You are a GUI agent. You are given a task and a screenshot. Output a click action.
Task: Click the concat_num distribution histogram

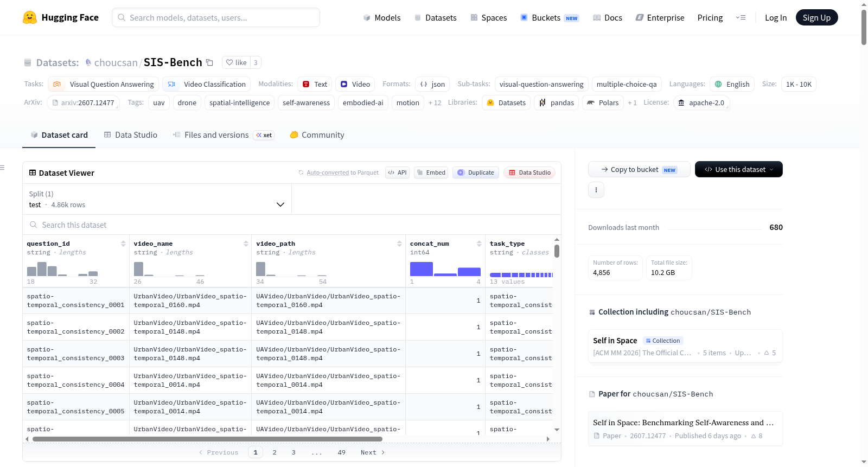(x=445, y=269)
